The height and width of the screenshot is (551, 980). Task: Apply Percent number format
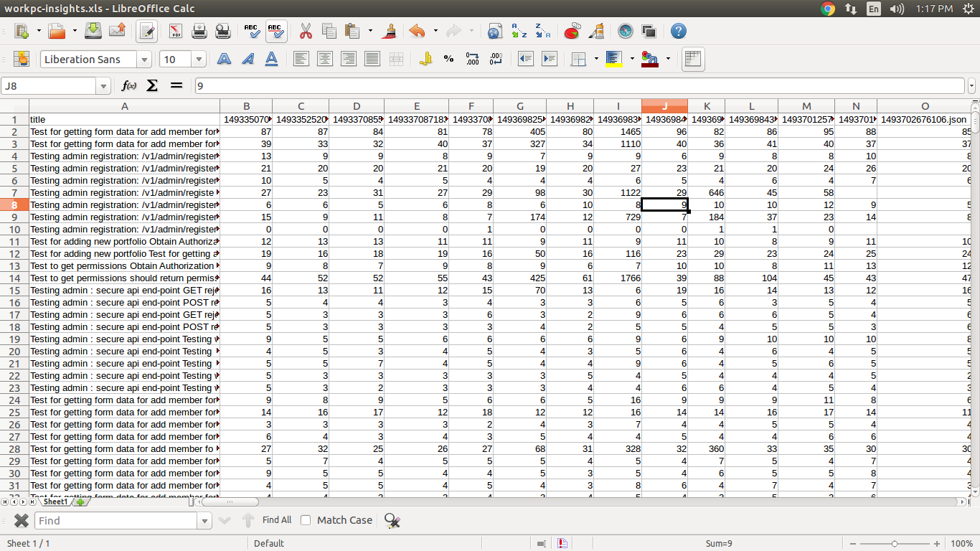449,60
